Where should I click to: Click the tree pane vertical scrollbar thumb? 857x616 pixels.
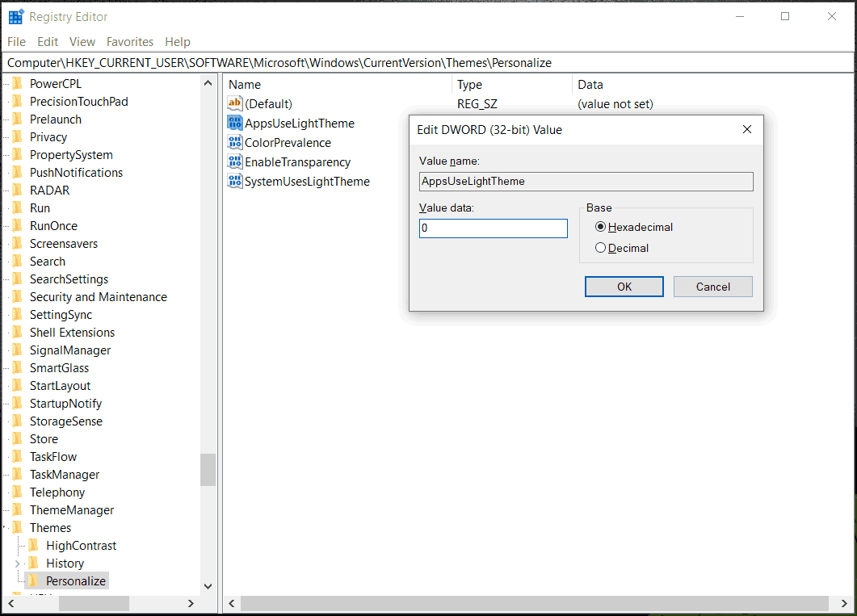(x=208, y=470)
